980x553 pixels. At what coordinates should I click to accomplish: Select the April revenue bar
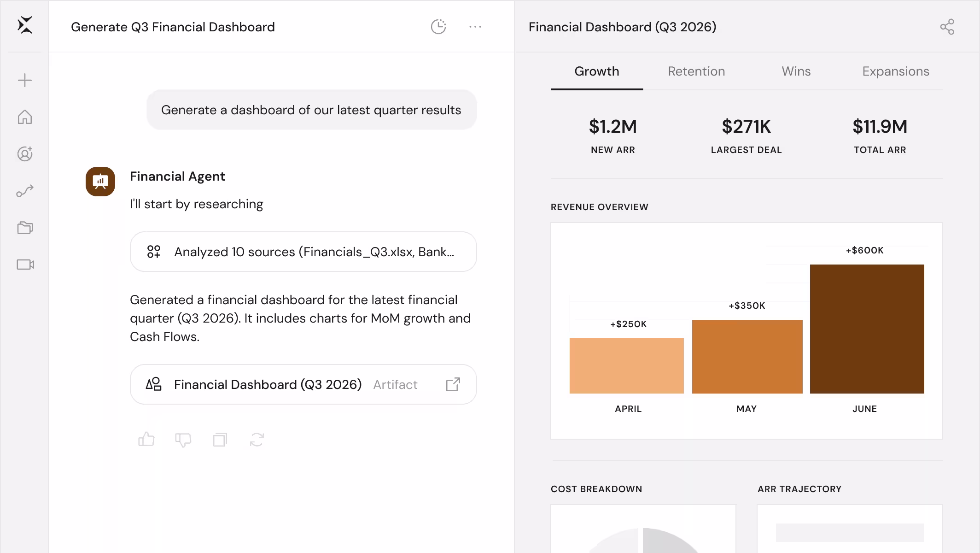(x=627, y=366)
